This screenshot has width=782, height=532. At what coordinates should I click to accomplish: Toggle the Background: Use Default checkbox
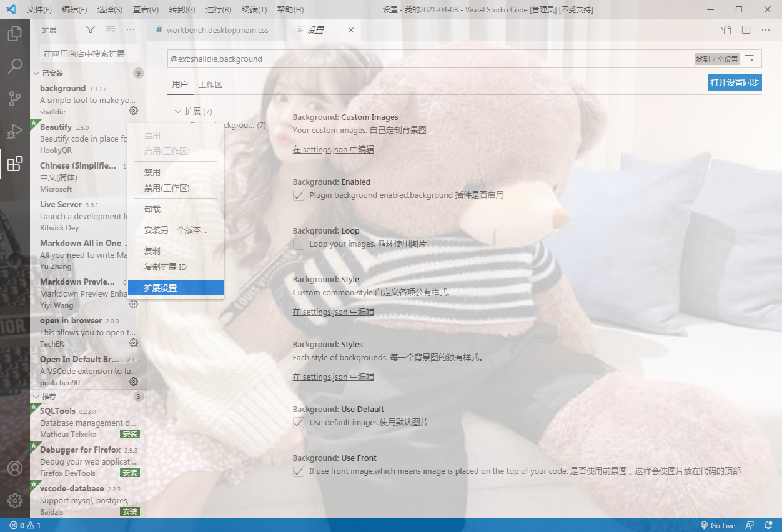tap(299, 423)
